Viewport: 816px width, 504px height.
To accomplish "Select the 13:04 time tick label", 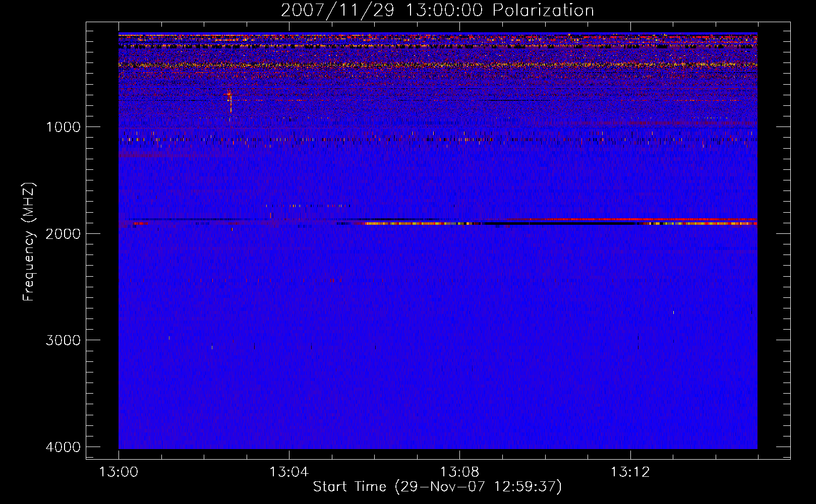I will [x=289, y=472].
